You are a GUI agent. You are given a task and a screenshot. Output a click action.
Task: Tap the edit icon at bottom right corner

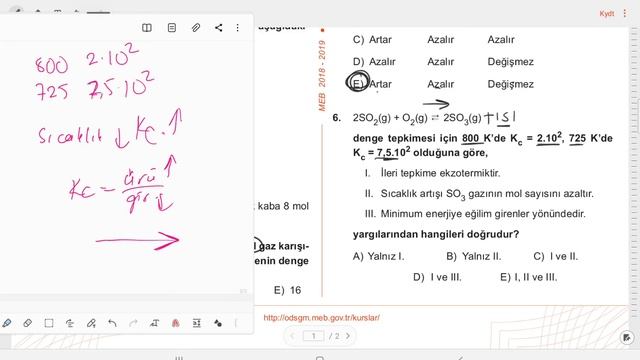pos(627,337)
